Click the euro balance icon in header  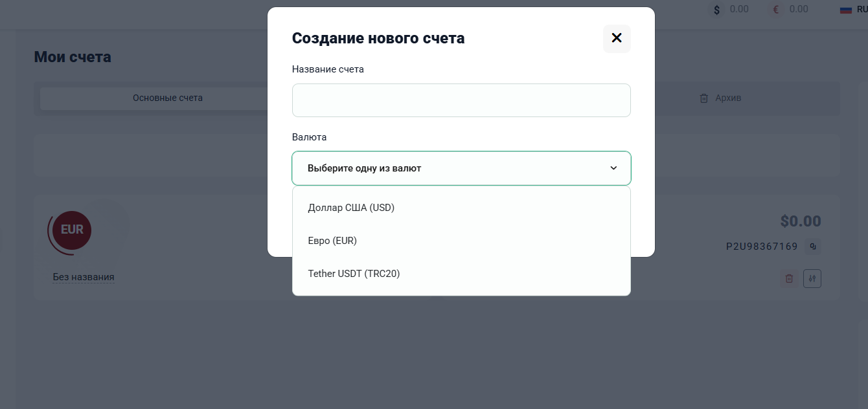pos(776,10)
